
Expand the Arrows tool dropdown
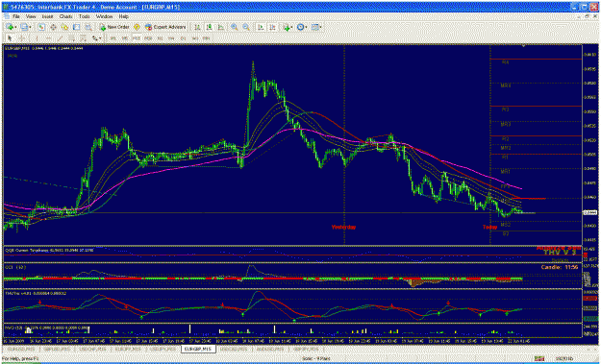[100, 38]
